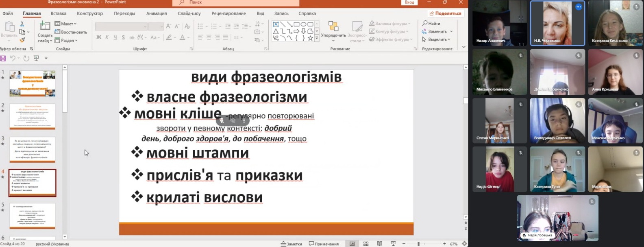Clear all formatting icon
Image resolution: width=644 pixels, height=247 pixels.
(x=187, y=26)
